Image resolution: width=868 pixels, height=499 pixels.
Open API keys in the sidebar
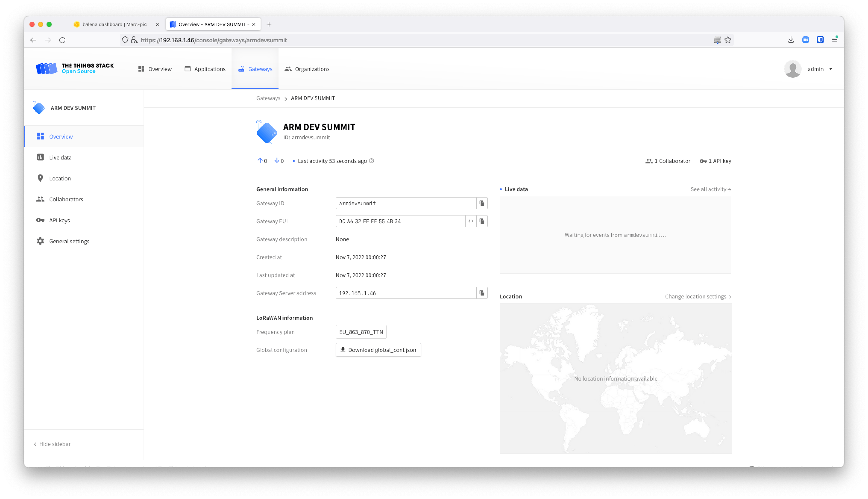84,220
